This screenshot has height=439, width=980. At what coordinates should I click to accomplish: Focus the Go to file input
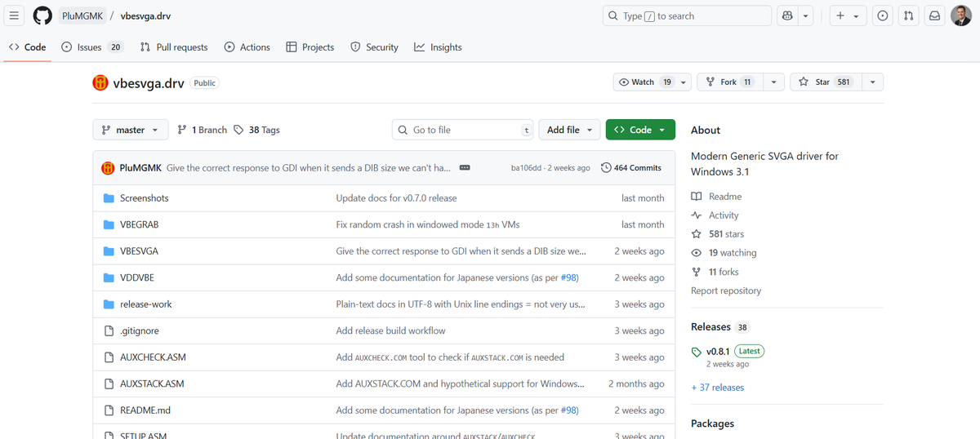point(463,130)
